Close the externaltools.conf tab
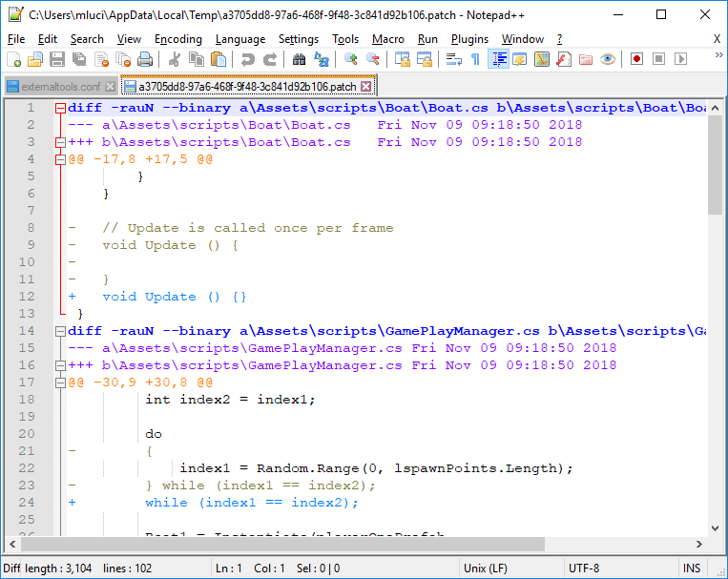 click(110, 87)
